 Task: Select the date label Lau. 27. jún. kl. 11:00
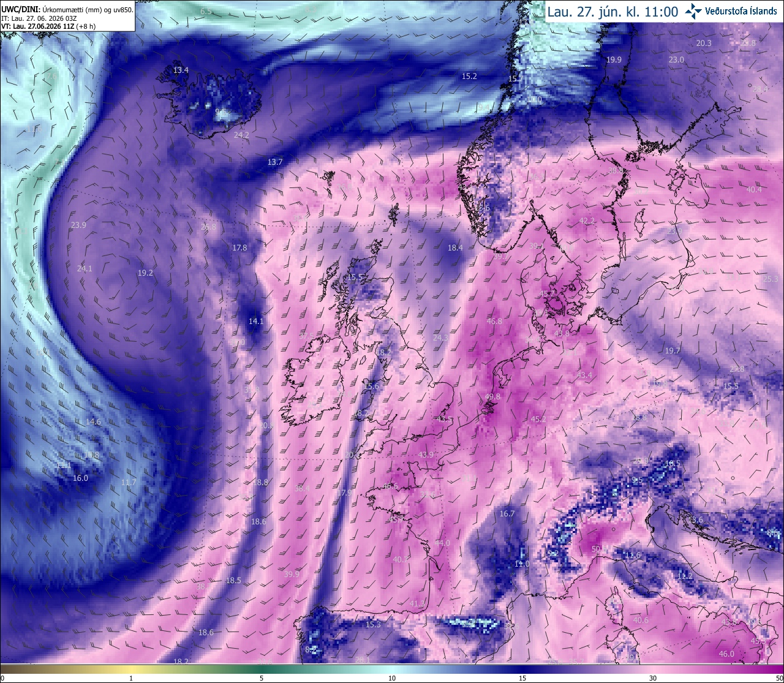coord(612,11)
